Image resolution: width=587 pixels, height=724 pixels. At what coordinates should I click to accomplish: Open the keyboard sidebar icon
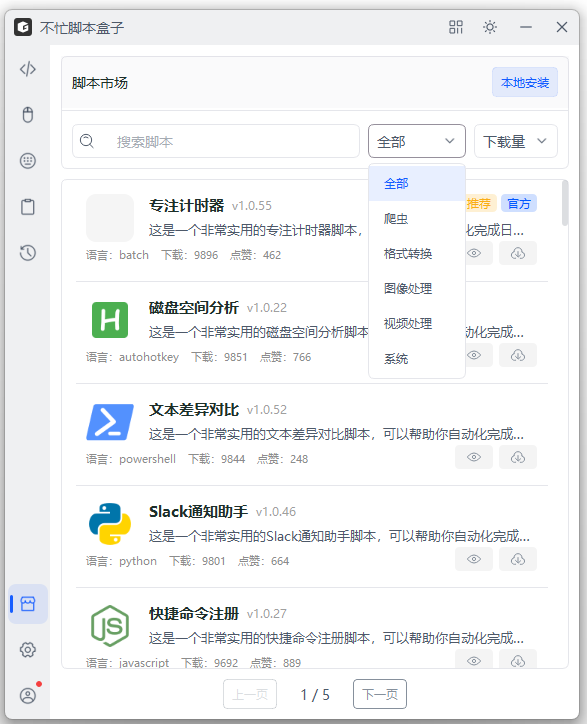[x=28, y=161]
